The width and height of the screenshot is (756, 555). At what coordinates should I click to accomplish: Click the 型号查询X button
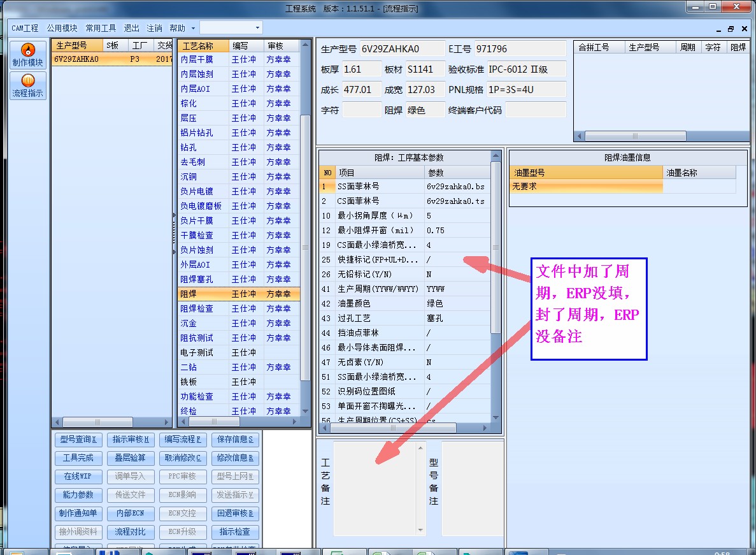[x=78, y=439]
